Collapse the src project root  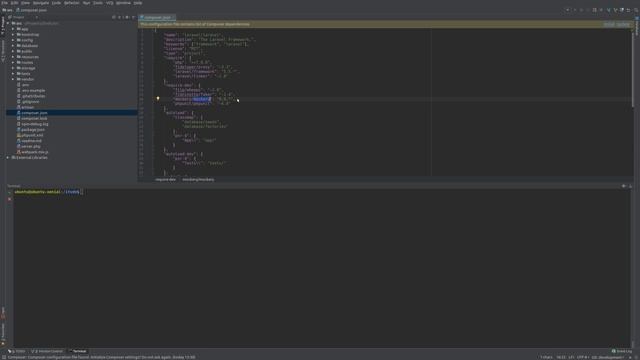pos(8,23)
